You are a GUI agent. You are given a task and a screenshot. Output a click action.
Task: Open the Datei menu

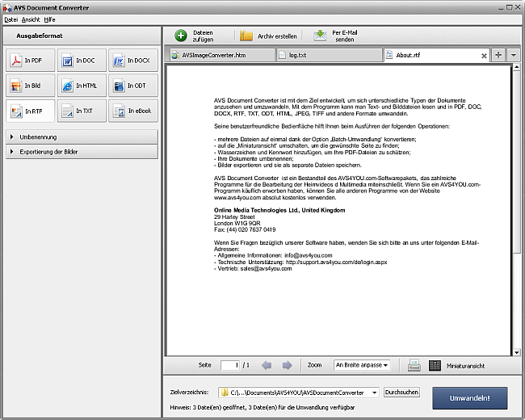coord(10,19)
